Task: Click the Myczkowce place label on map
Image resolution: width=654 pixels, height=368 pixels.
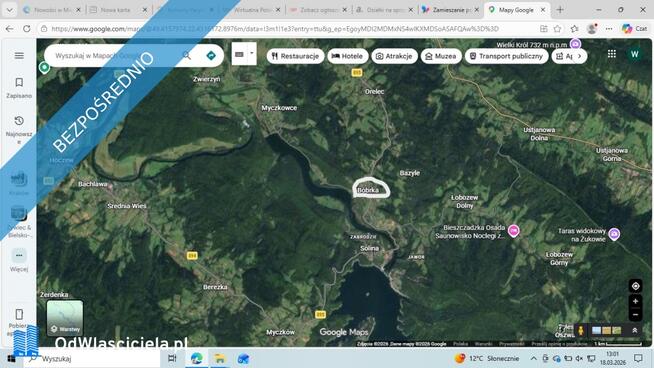Action: pyautogui.click(x=279, y=108)
